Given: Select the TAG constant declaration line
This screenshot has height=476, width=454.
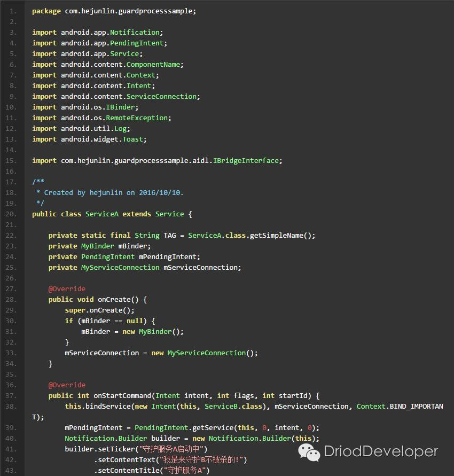Looking at the screenshot, I should coord(182,236).
